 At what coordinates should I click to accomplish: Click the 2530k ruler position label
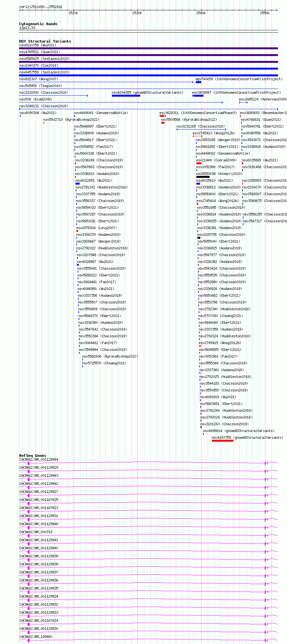click(137, 13)
